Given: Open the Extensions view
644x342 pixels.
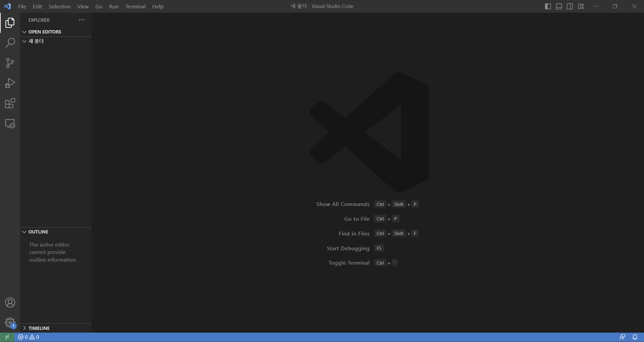Looking at the screenshot, I should click(x=10, y=103).
